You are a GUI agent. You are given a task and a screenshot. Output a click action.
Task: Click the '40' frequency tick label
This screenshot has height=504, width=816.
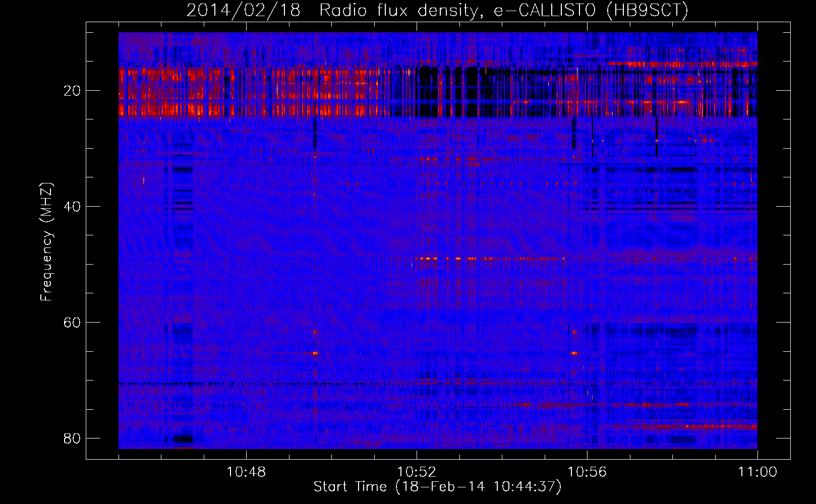(x=72, y=207)
